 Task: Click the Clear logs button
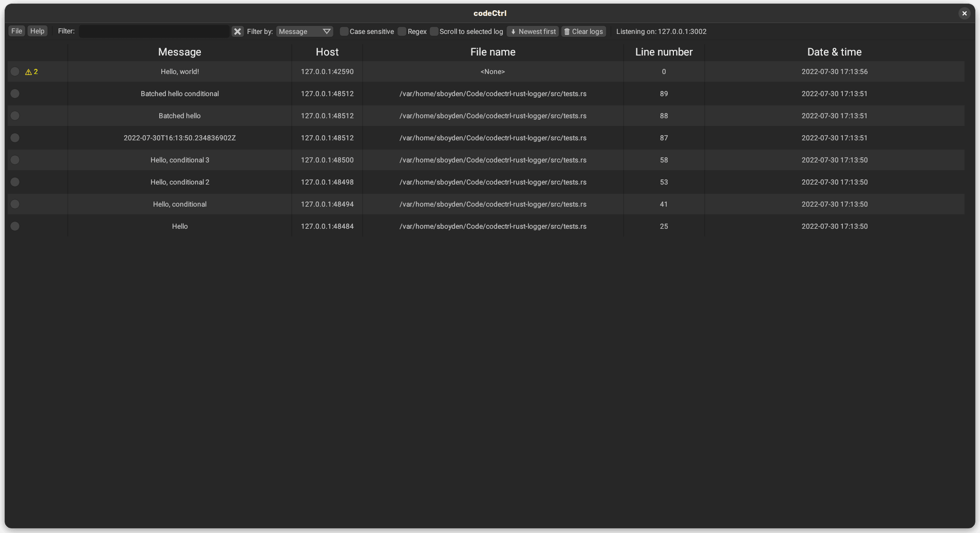[583, 31]
